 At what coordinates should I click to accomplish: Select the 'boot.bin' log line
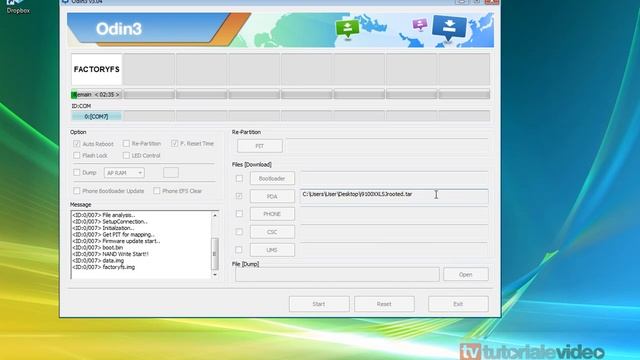(98, 247)
